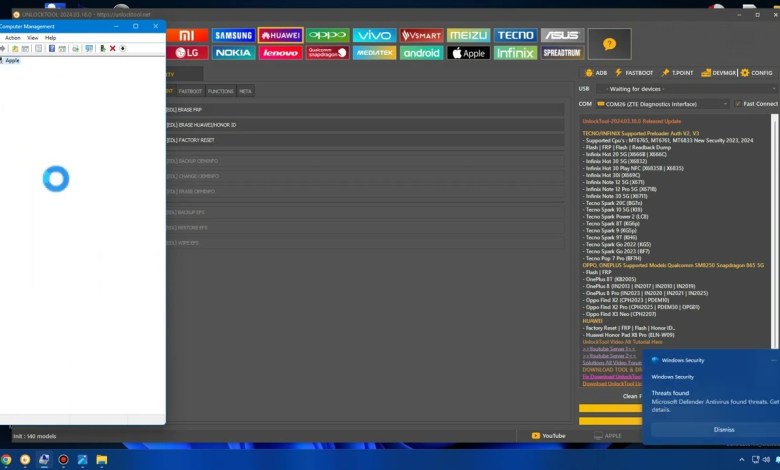Click the red X delete icon in Computer Management toolbar
The height and width of the screenshot is (470, 780).
(112, 48)
